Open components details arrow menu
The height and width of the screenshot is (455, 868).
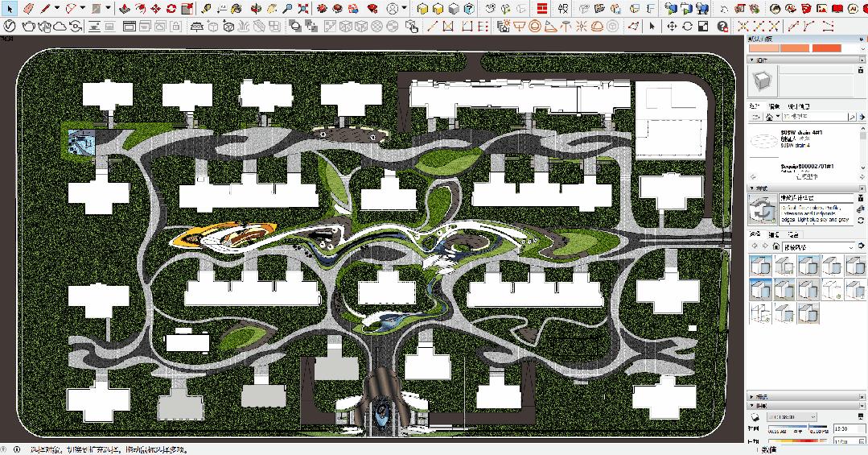pyautogui.click(x=862, y=117)
